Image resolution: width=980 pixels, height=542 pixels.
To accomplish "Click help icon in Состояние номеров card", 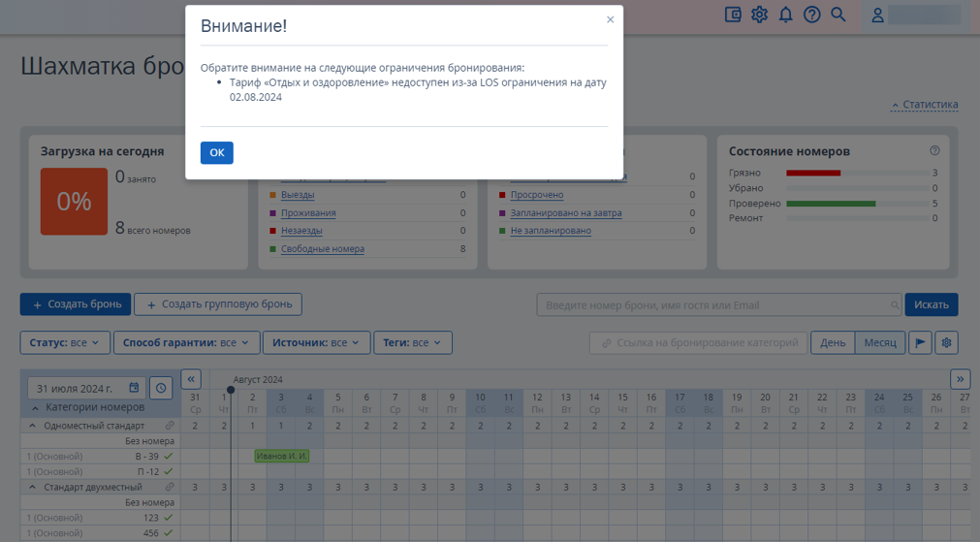I will pyautogui.click(x=934, y=150).
